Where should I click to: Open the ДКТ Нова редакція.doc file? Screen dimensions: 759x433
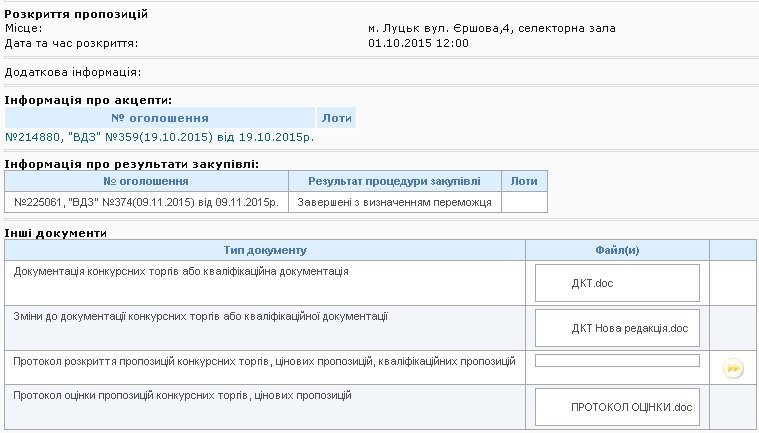tap(630, 328)
